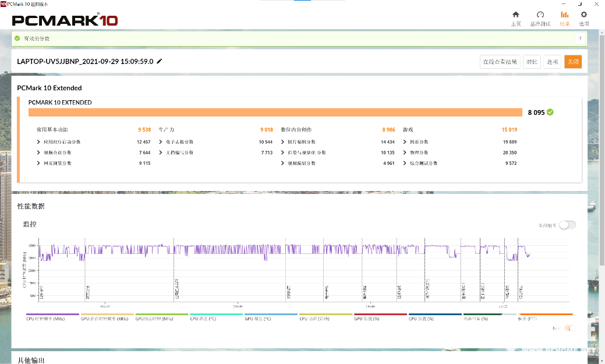
Task: Click 游戏 gaming score 15 019
Action: (510, 130)
